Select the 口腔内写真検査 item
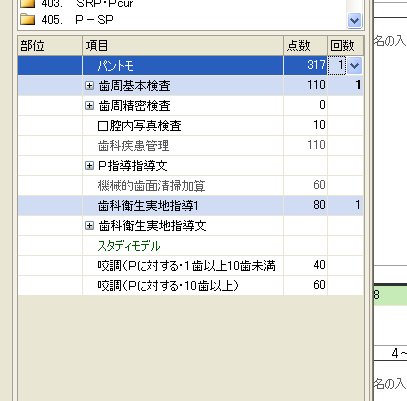407x401 pixels. pos(139,126)
